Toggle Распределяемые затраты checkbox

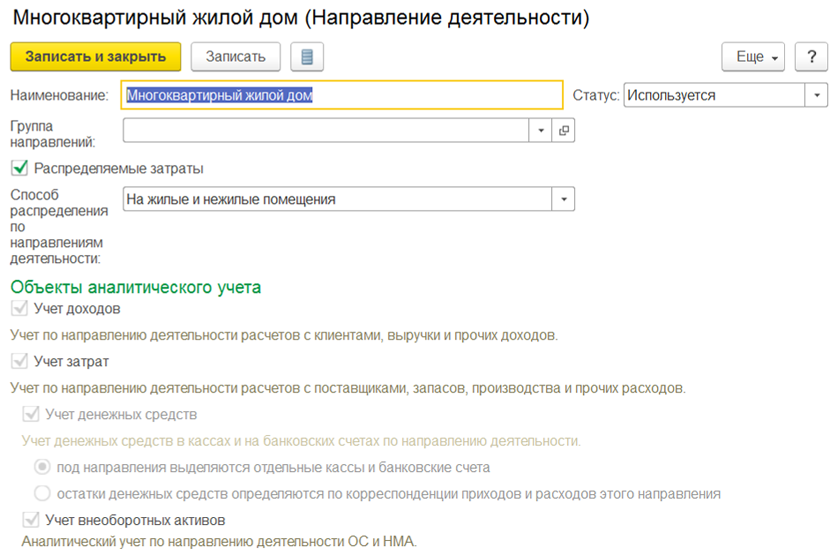click(x=20, y=168)
